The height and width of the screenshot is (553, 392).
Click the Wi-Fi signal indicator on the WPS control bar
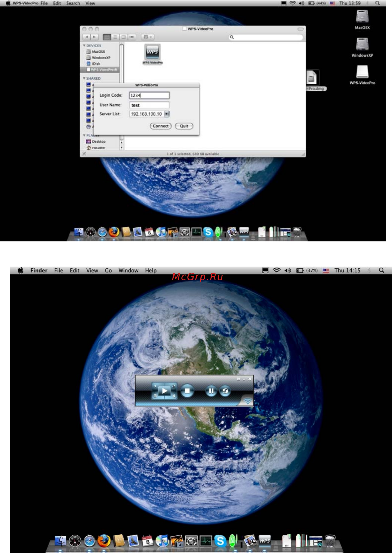tap(248, 401)
